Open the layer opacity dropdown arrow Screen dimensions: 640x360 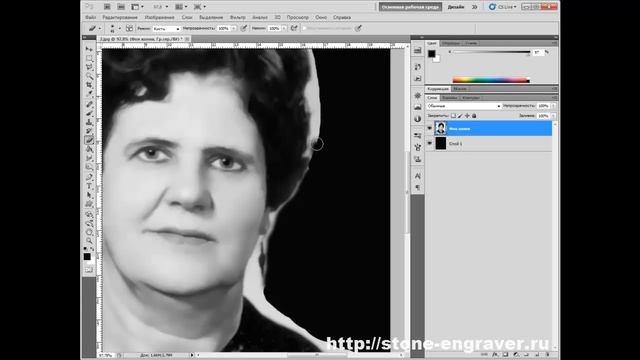553,106
